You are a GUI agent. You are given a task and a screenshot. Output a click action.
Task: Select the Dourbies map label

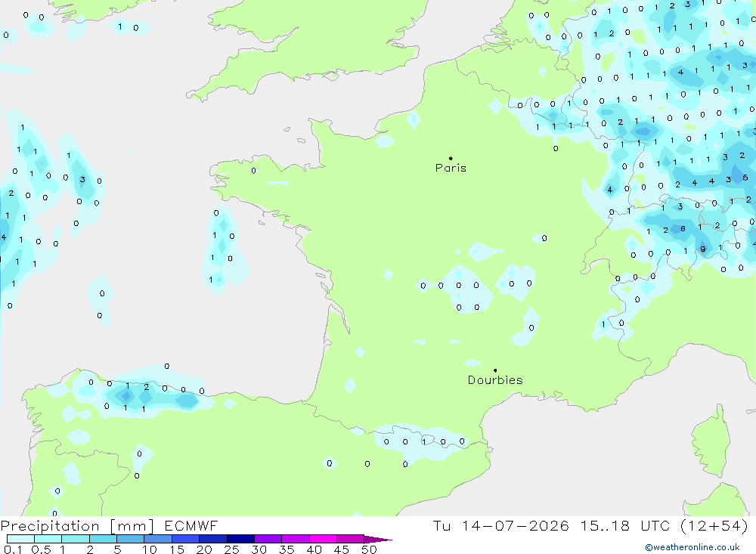(495, 380)
